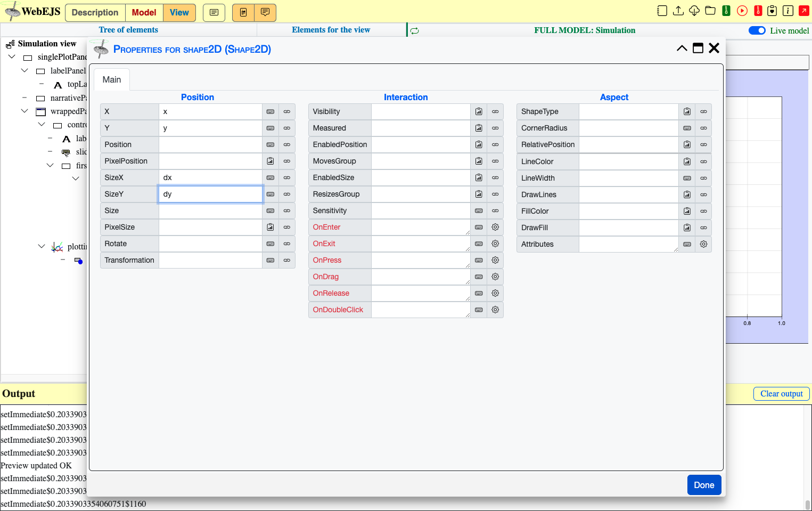Image resolution: width=812 pixels, height=511 pixels.
Task: Collapse the properties dialog with the up chevron
Action: pyautogui.click(x=682, y=48)
